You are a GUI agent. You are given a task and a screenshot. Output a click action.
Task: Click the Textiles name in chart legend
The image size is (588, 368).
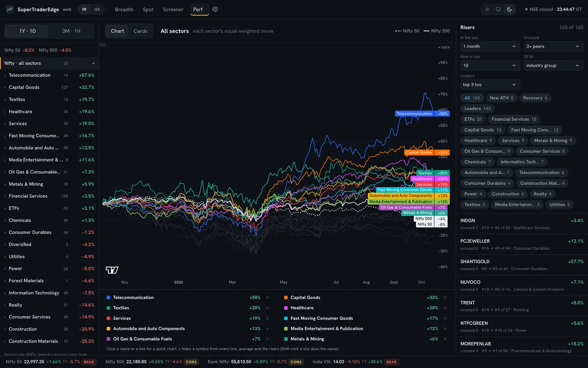(x=121, y=308)
